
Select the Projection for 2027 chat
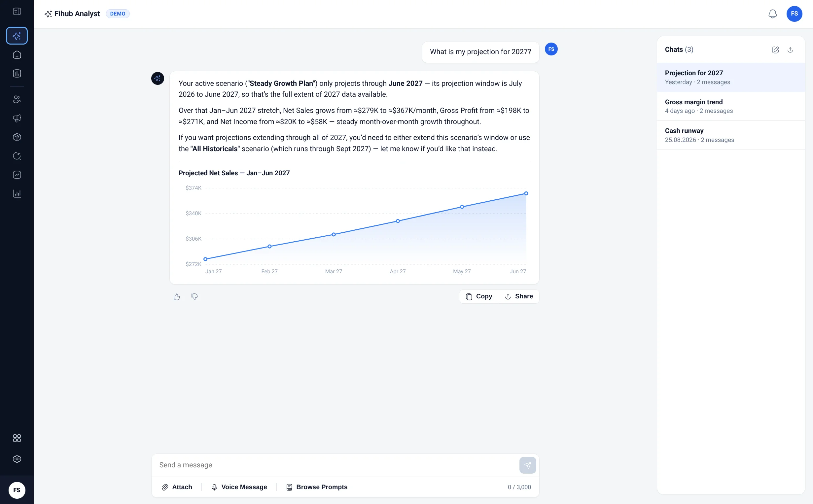pos(731,77)
